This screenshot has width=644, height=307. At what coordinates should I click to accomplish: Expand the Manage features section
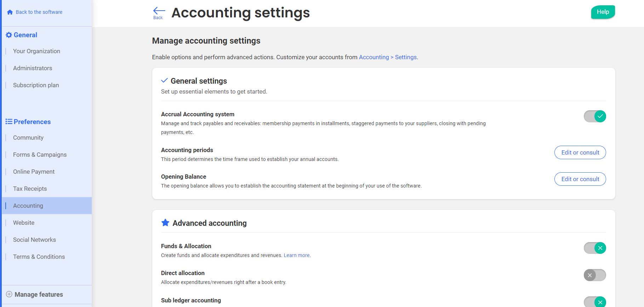[x=39, y=295]
